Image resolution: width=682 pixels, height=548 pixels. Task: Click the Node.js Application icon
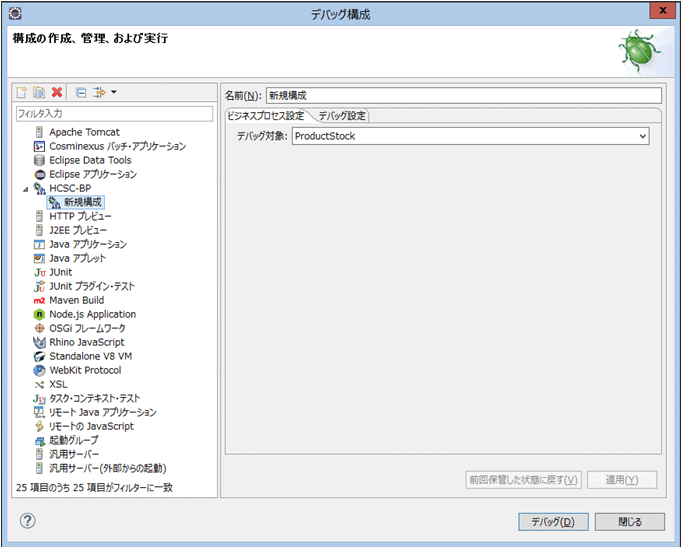point(40,314)
